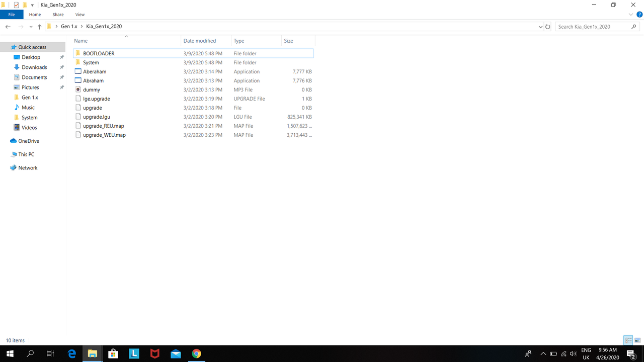Open the Home ribbon tab

click(x=35, y=15)
